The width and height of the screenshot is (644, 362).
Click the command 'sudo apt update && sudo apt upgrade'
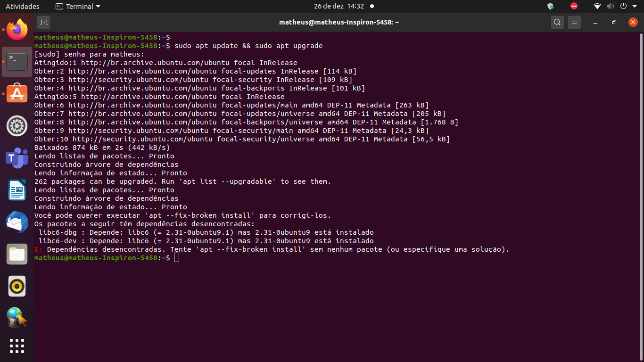tap(248, 46)
